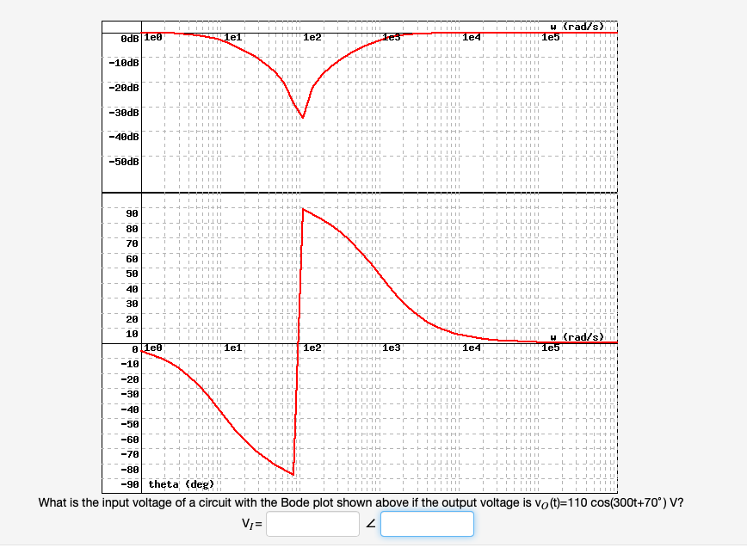This screenshot has width=747, height=560.
Task: Click the 1e0 tick label on magnitude plot
Action: [151, 37]
